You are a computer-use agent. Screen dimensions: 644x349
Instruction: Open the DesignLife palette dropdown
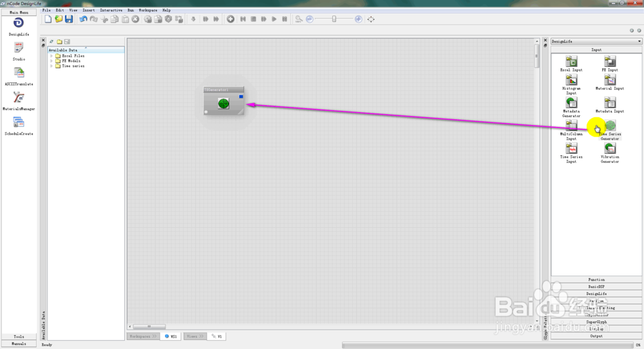coord(596,41)
